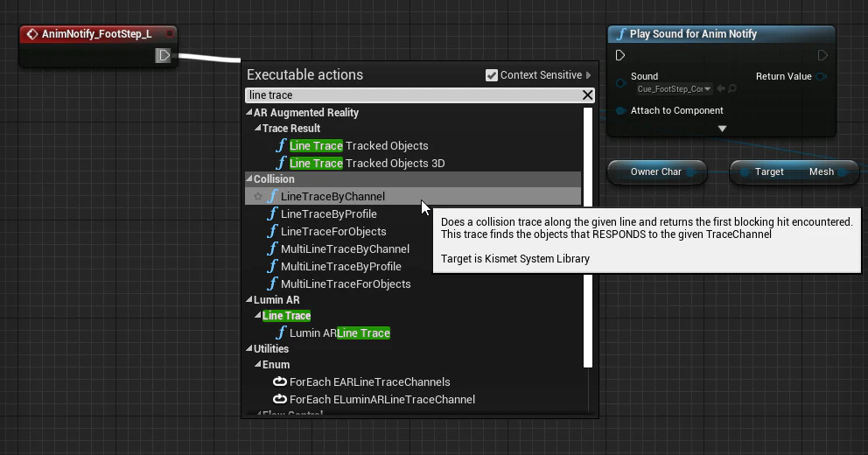
Task: Favorite LineTraceByChannel with the star icon
Action: [x=258, y=197]
